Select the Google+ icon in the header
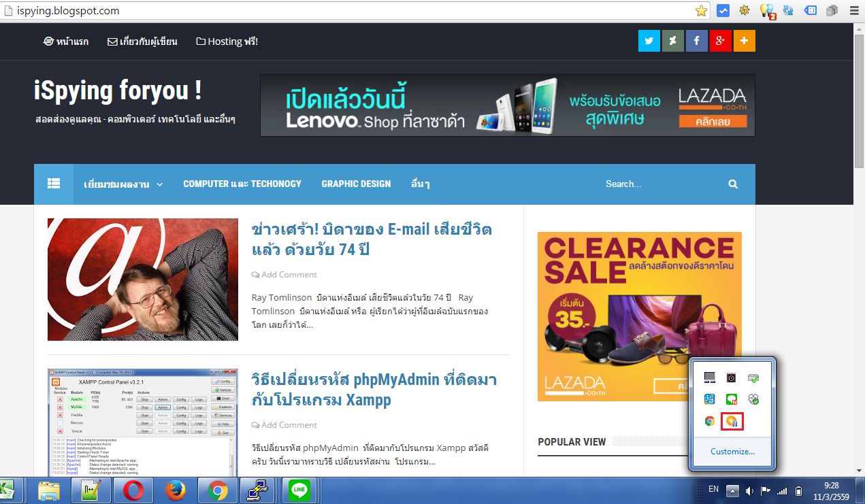865x504 pixels. click(720, 41)
